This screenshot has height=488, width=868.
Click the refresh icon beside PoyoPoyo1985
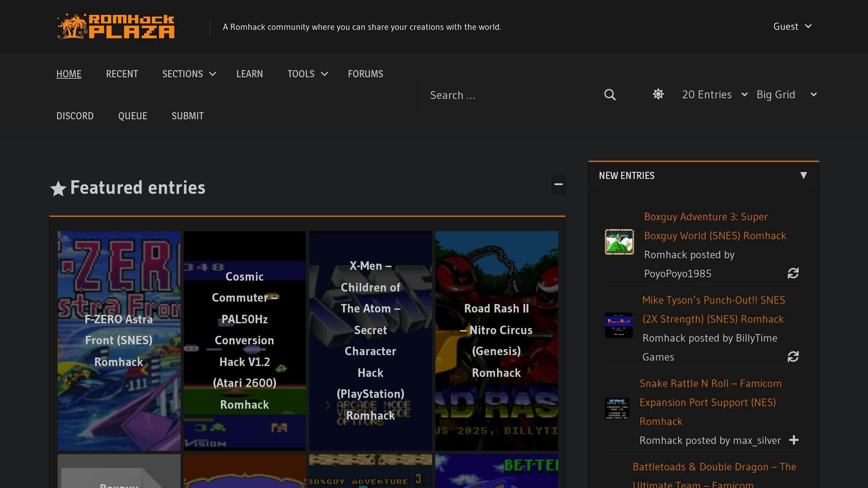[x=793, y=273]
